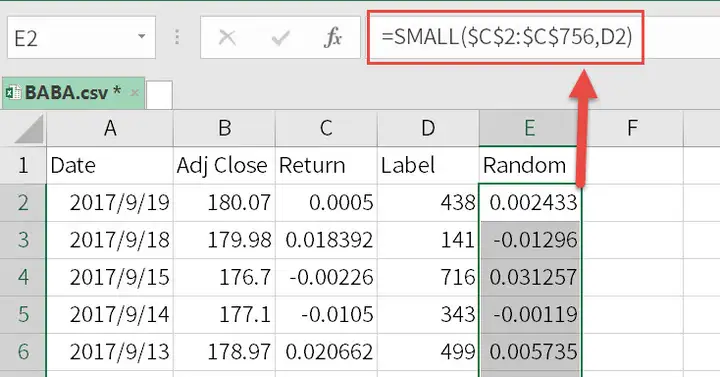The height and width of the screenshot is (377, 720).
Task: Click the Select All corner triangle
Action: tap(28, 129)
